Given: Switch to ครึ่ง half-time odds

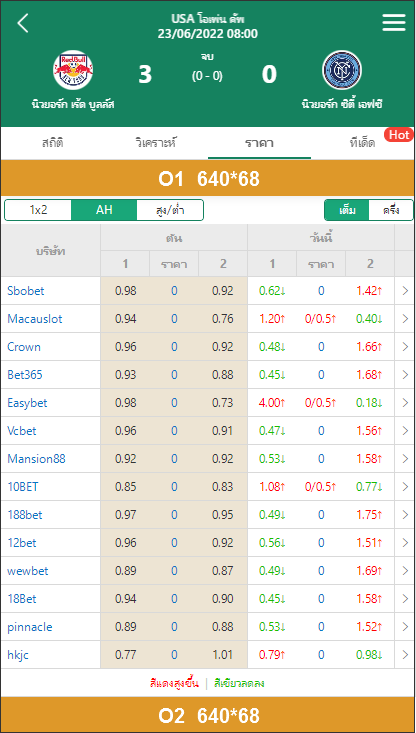Looking at the screenshot, I should click(391, 210).
